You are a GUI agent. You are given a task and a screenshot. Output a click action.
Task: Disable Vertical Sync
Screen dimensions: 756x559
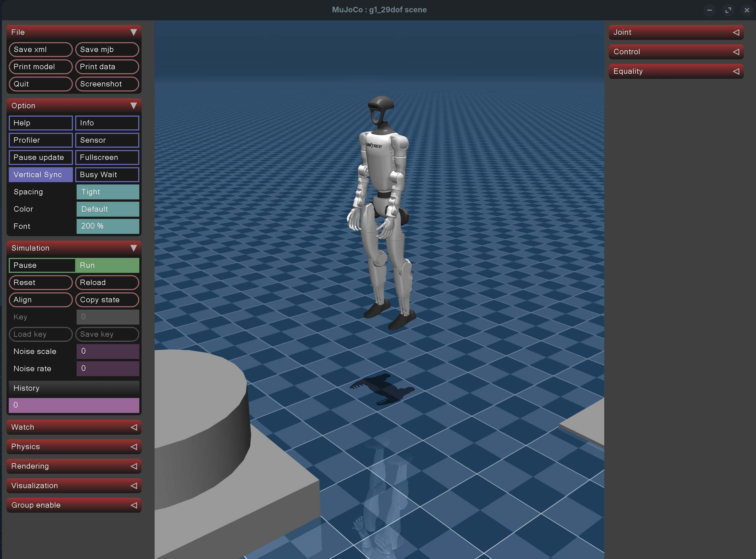41,175
